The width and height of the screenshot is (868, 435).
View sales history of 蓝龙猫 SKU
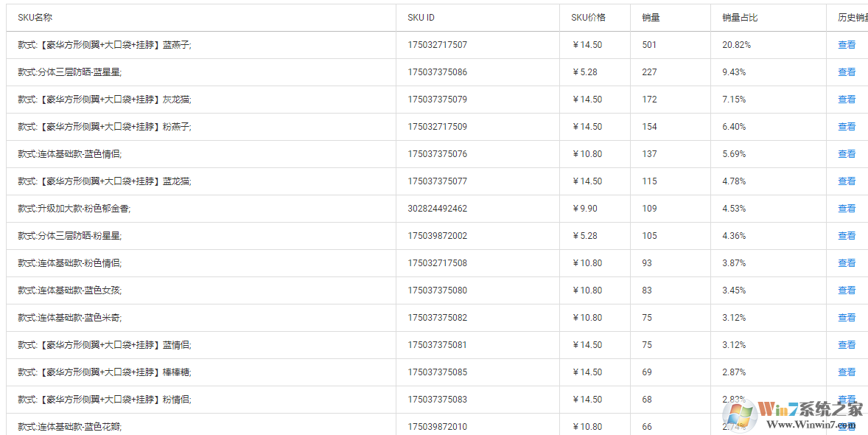847,181
